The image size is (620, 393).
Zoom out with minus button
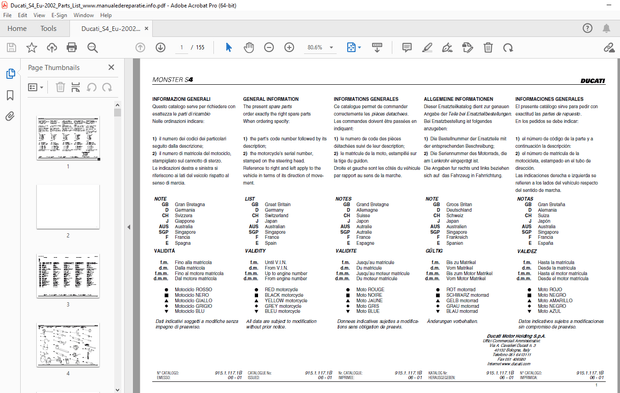click(x=269, y=47)
